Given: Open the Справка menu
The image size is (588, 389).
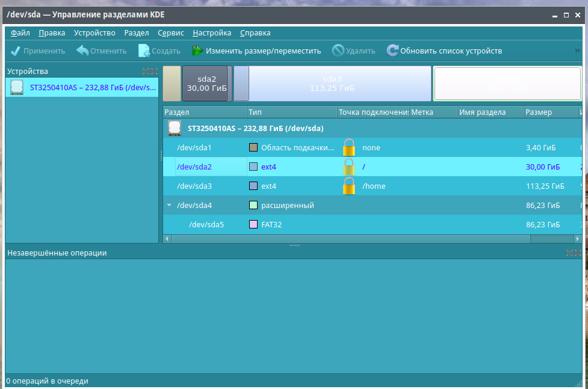Looking at the screenshot, I should (x=255, y=33).
